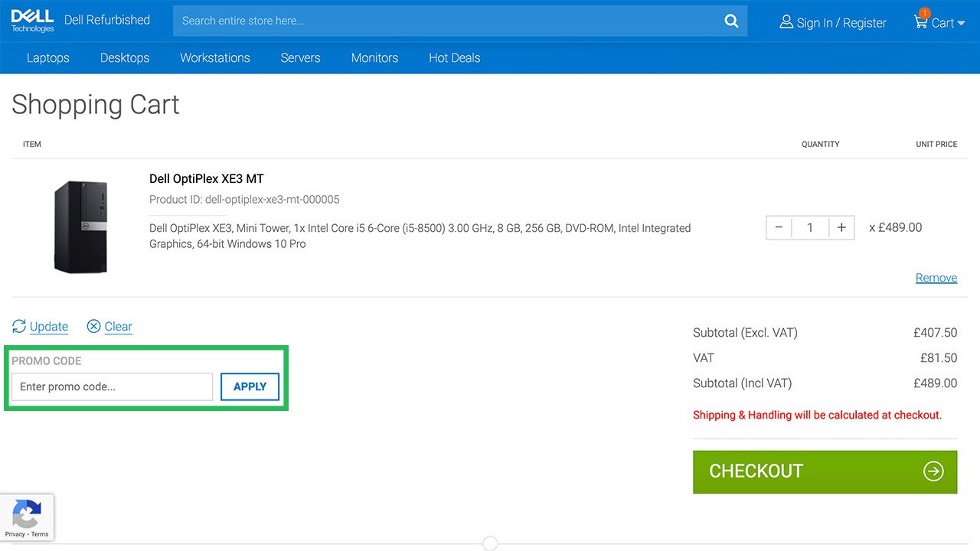Click the Product ID text
Viewport: 980px width, 551px height.
[x=244, y=200]
